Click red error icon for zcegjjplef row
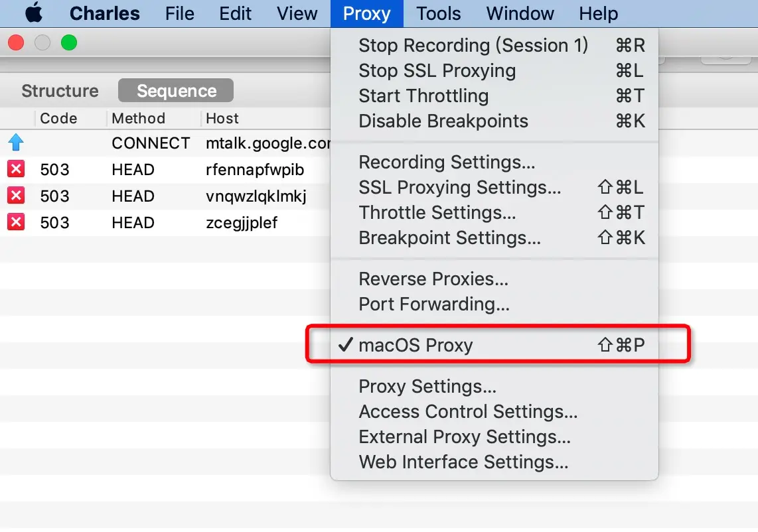 click(x=16, y=223)
